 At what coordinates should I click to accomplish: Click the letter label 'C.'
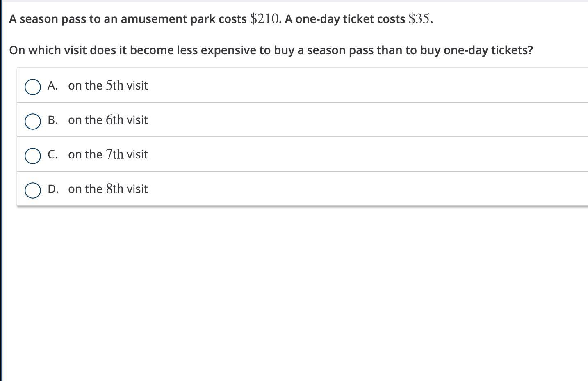[52, 154]
